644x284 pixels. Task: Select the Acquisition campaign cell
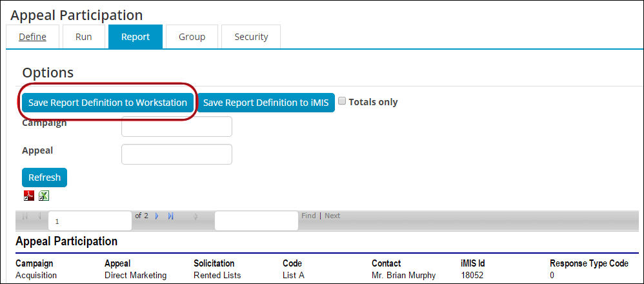click(x=36, y=276)
